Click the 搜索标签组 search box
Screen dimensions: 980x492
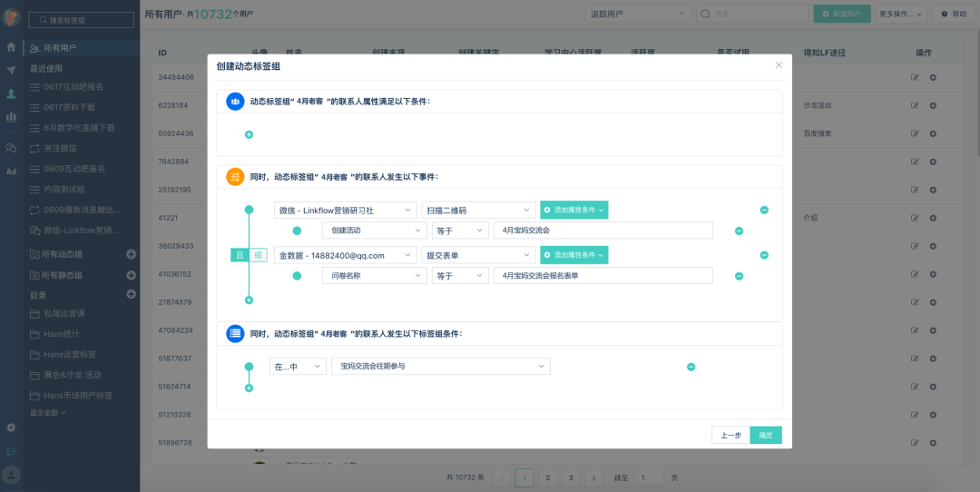tap(82, 20)
